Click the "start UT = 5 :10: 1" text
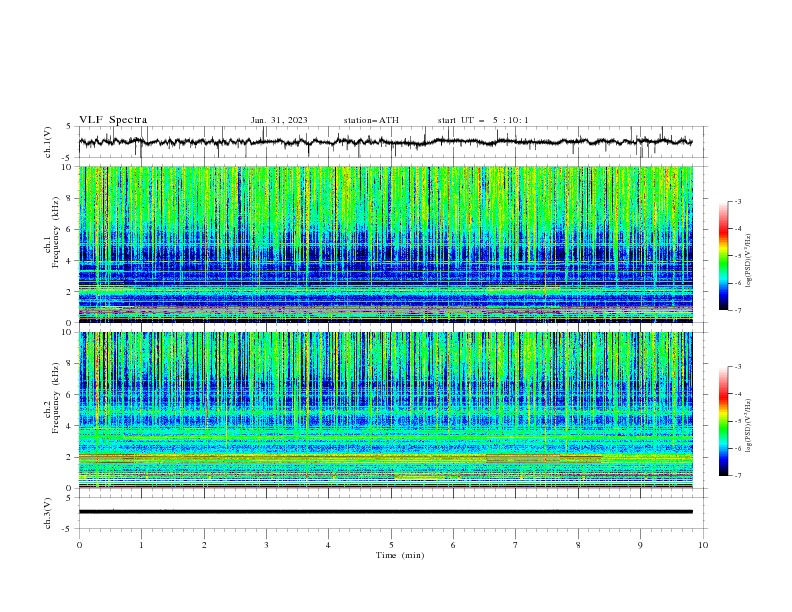792x612 pixels. (x=483, y=120)
